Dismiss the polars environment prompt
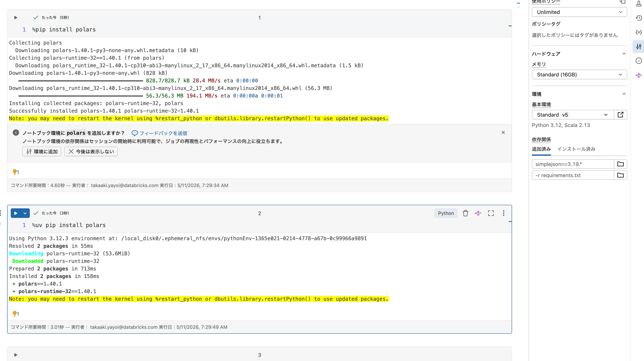The height and width of the screenshot is (361, 644). [503, 132]
